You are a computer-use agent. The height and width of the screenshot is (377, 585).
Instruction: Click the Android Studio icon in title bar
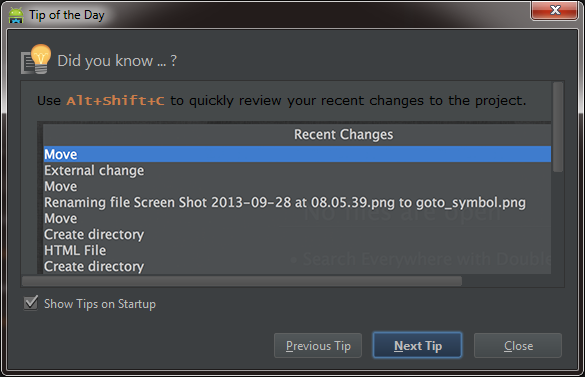(x=16, y=15)
